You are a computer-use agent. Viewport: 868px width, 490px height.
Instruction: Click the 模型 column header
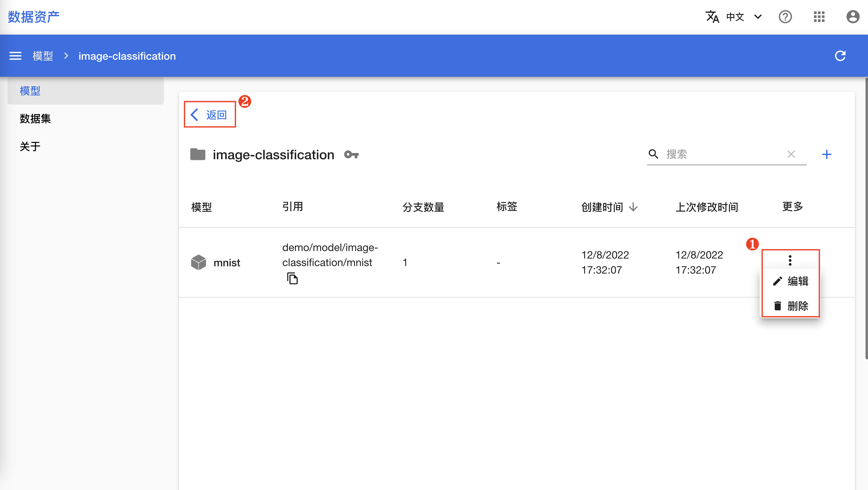pos(201,207)
